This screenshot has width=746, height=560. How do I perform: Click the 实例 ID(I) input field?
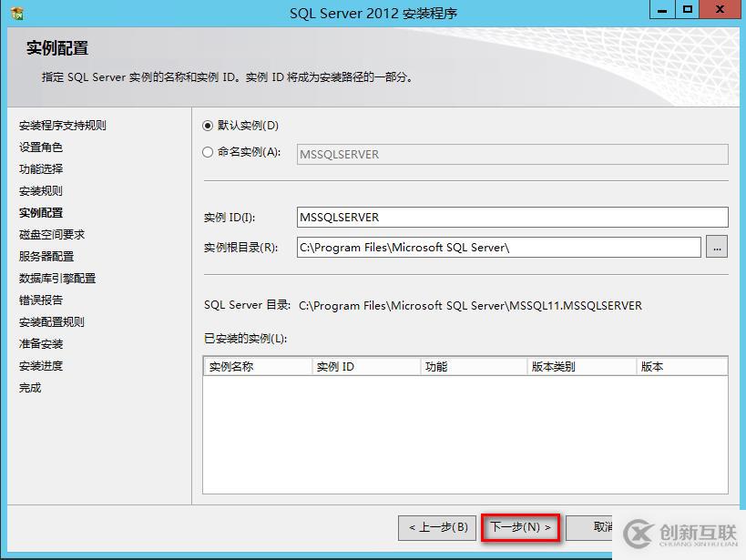513,217
